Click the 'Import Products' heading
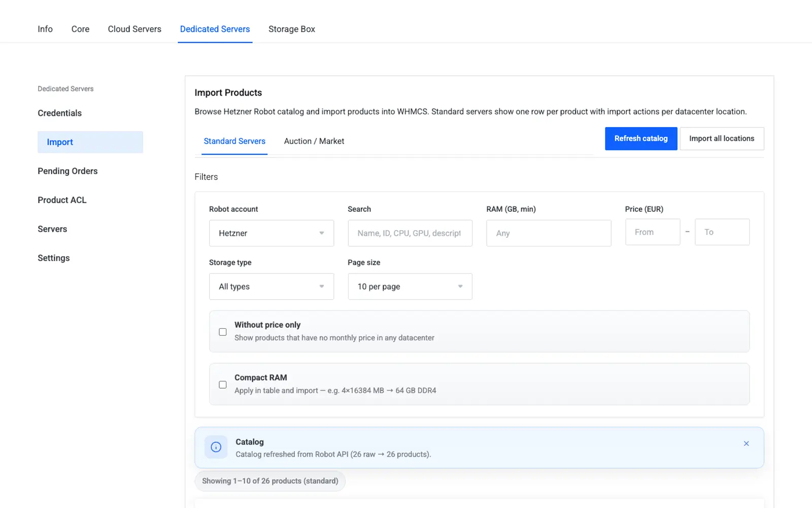This screenshot has width=812, height=508. (x=228, y=92)
